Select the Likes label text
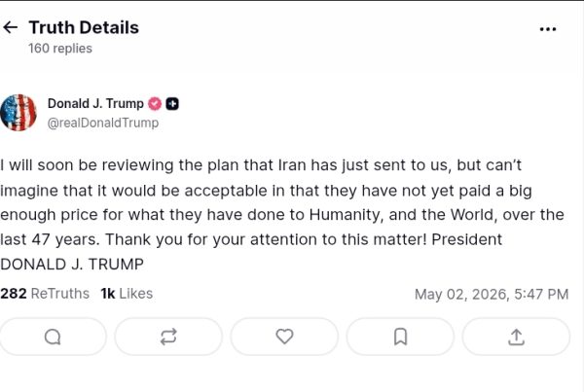The height and width of the screenshot is (392, 584). 136,294
